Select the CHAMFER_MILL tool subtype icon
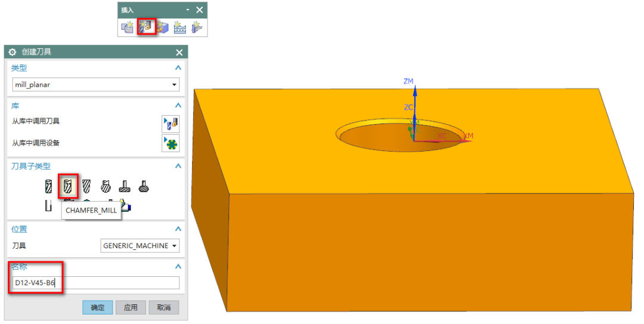Screen dimensions: 644x324 tap(67, 186)
